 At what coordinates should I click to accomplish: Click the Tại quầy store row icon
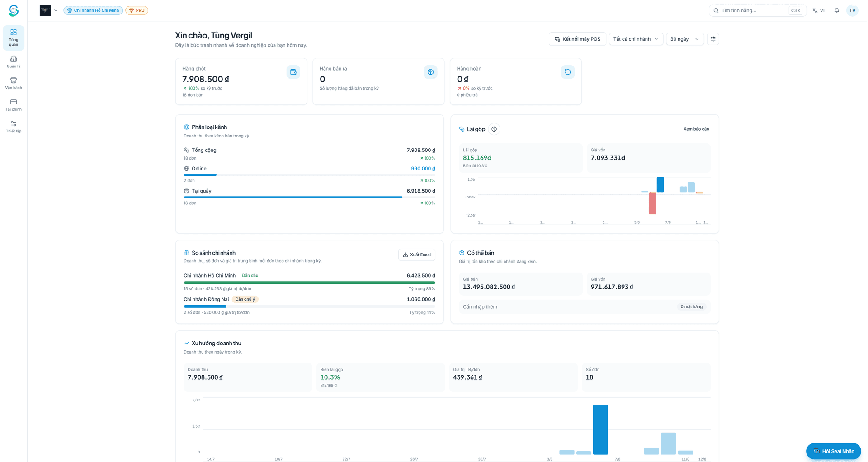coord(186,191)
